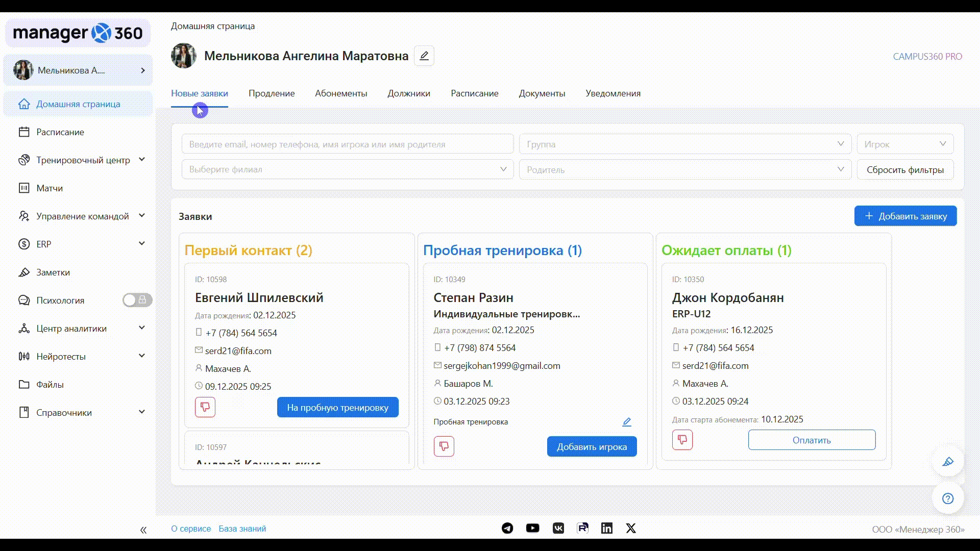Expand Тренировочный центр menu section
This screenshot has width=980, height=551.
[x=83, y=160]
